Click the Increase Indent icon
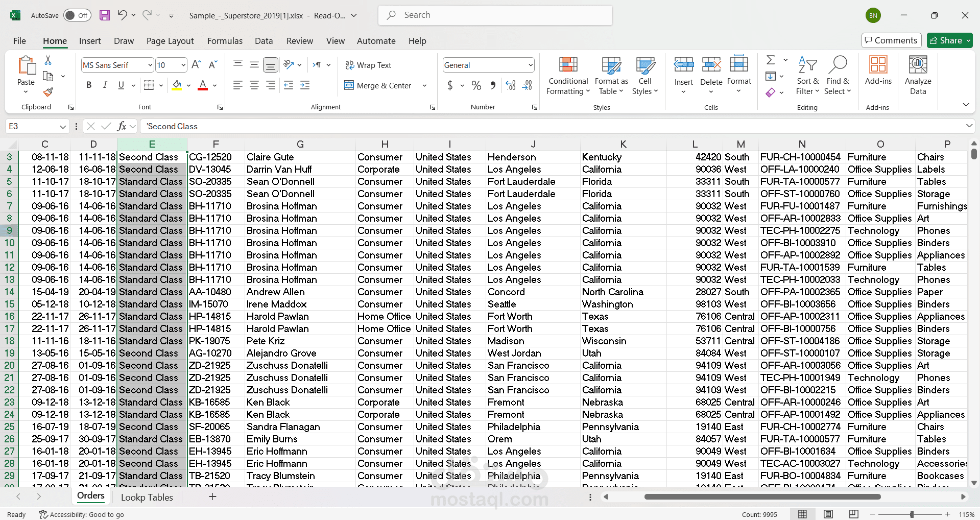Viewport: 980px width, 520px height. 305,85
